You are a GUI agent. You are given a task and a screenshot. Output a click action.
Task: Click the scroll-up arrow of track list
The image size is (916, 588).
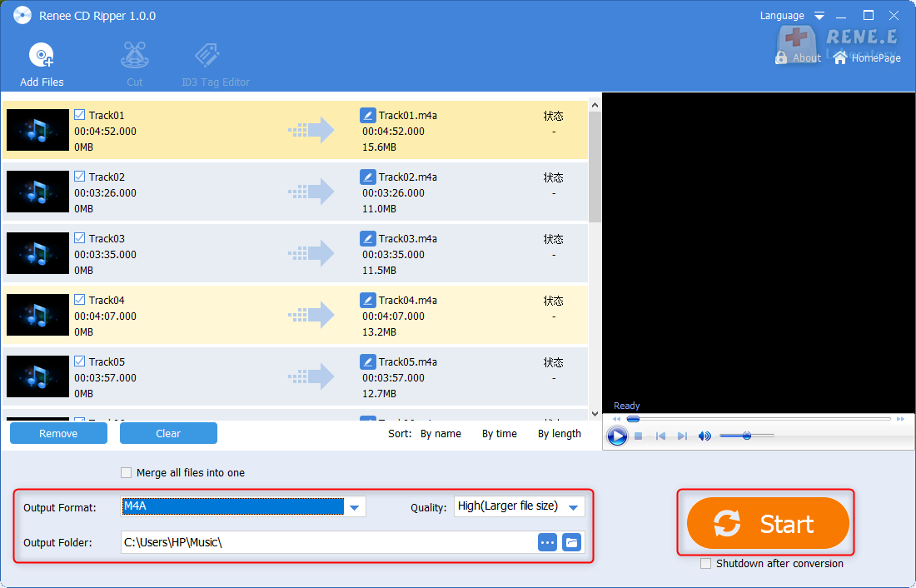[x=595, y=105]
